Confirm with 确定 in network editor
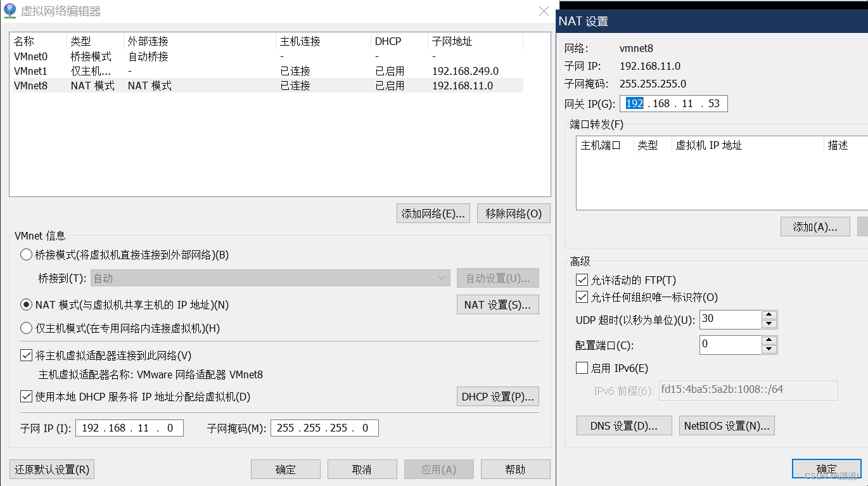868x486 pixels. (286, 470)
